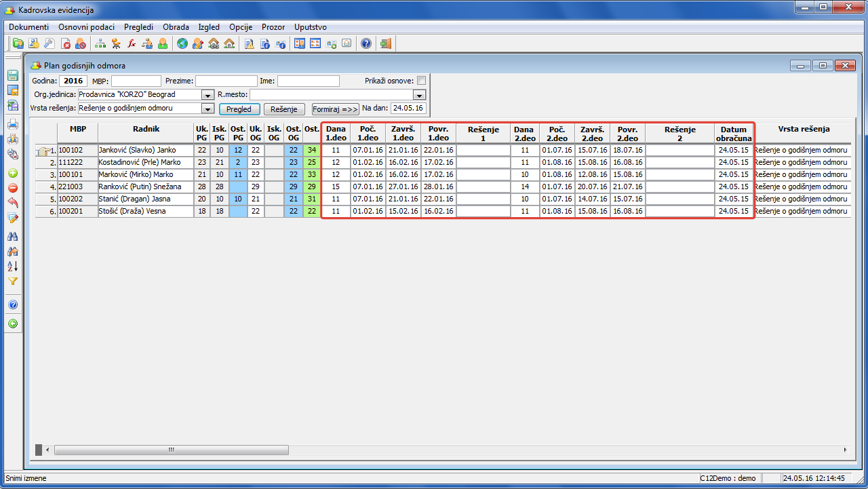Click the Radnik column header

point(146,133)
